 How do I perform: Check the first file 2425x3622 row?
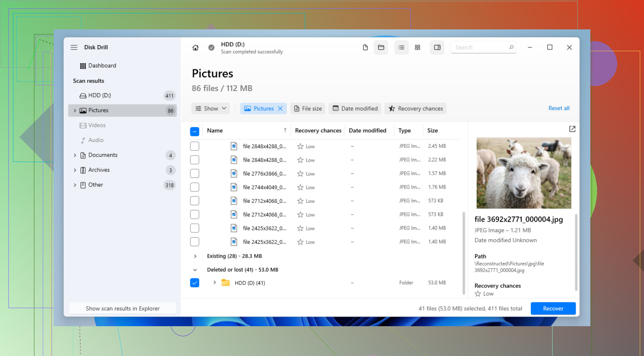tap(195, 228)
